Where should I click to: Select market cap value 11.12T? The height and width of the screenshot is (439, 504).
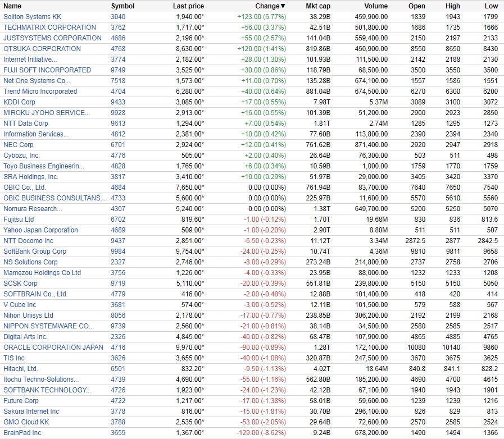[x=320, y=240]
